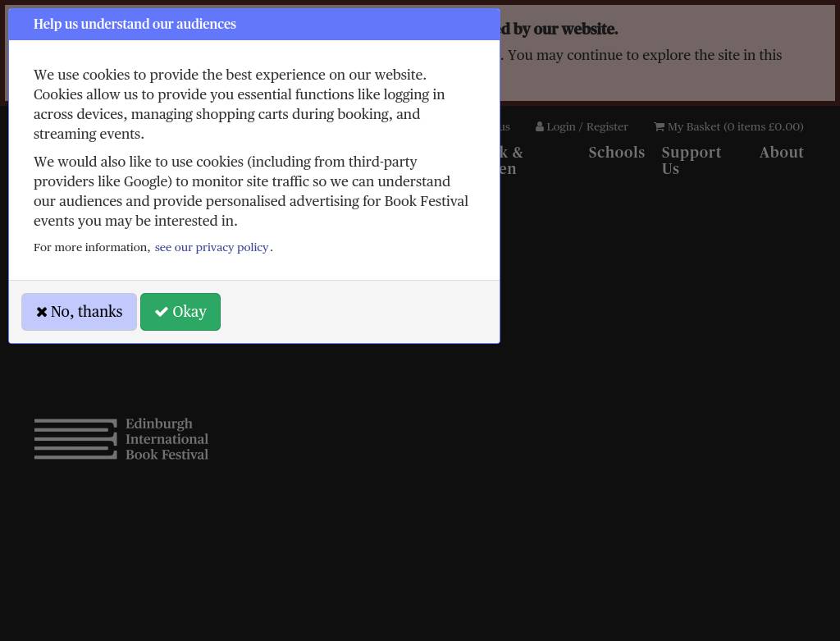This screenshot has width=840, height=641.
Task: Open the Login / Register link
Action: (x=587, y=127)
